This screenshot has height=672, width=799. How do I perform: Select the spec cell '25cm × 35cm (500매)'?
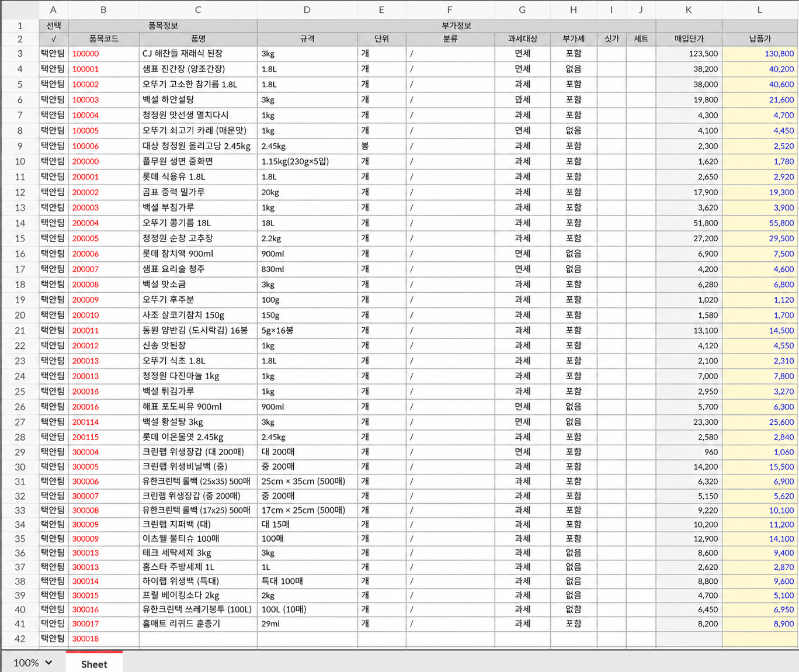307,482
